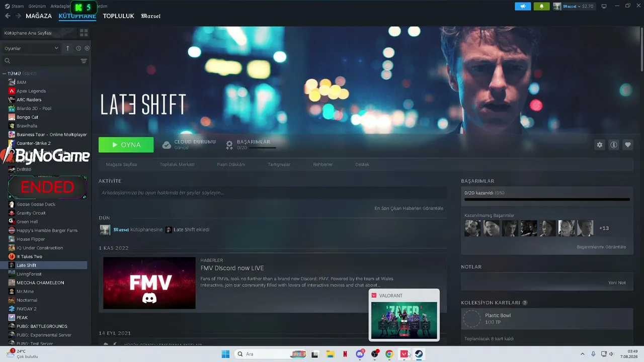Go to Mağaza Sayfası link
This screenshot has height=362, width=644.
click(121, 164)
